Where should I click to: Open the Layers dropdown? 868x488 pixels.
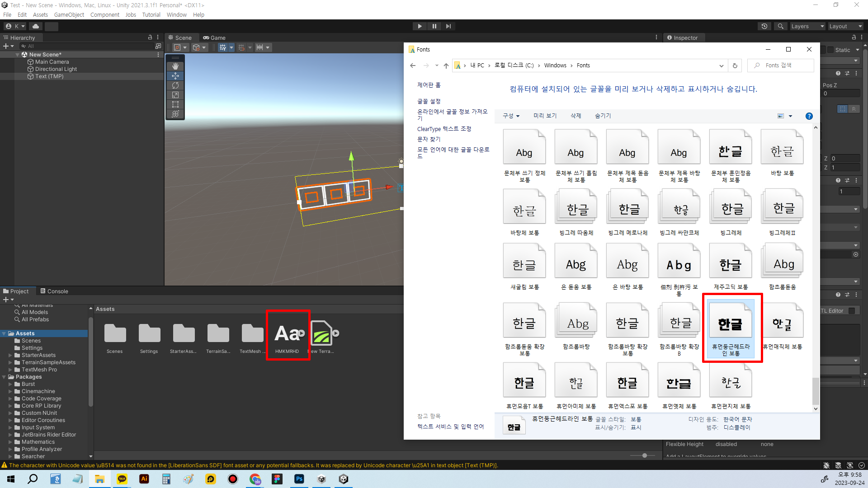(807, 26)
